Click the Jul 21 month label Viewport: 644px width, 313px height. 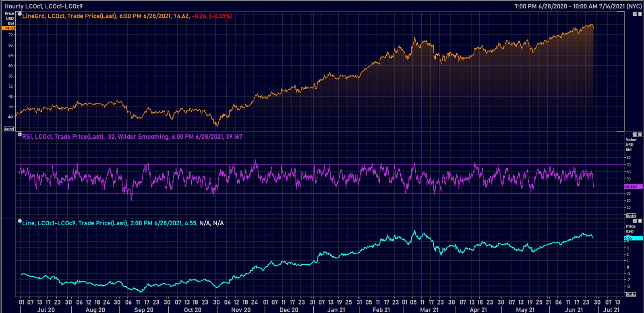(611, 310)
